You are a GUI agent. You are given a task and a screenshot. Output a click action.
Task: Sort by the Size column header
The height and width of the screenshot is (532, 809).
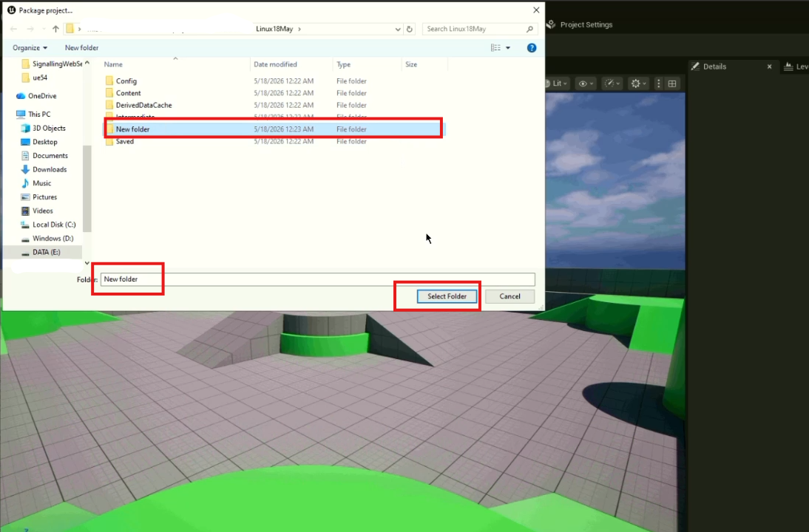click(424, 64)
